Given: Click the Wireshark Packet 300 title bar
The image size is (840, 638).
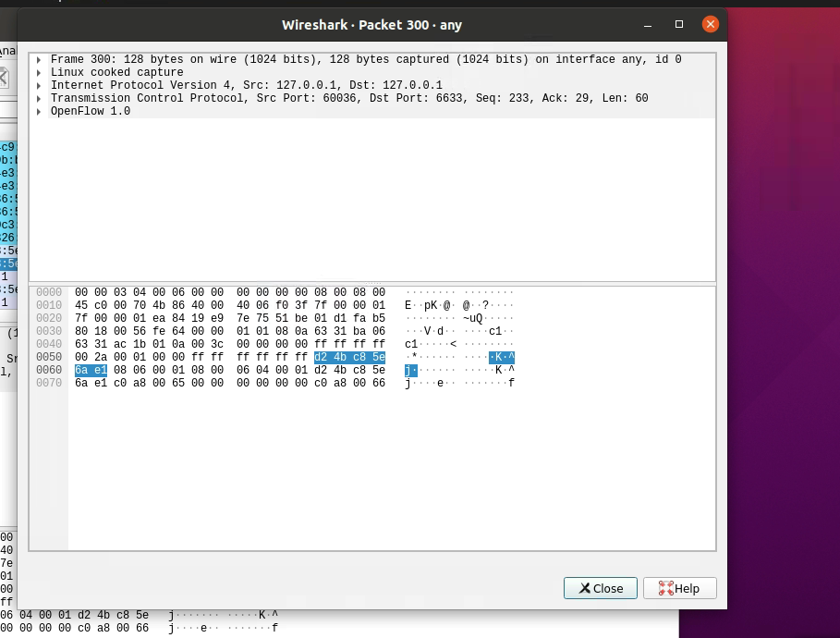Looking at the screenshot, I should [x=371, y=25].
